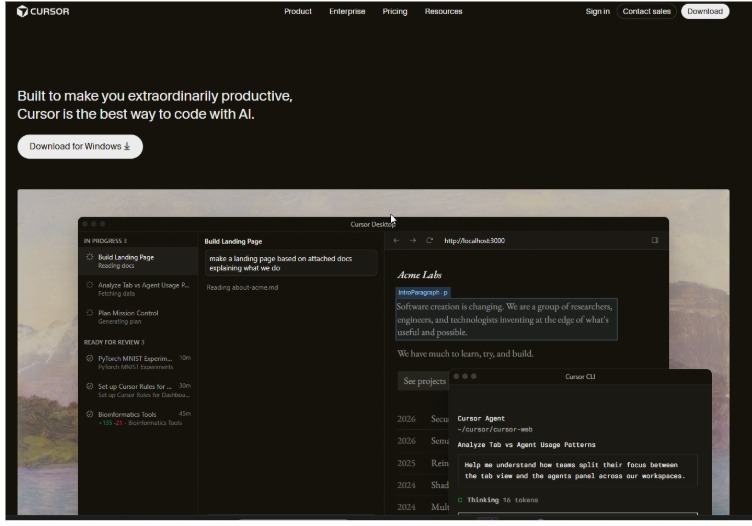The image size is (752, 526).
Task: Open the Resources menu
Action: [x=443, y=11]
